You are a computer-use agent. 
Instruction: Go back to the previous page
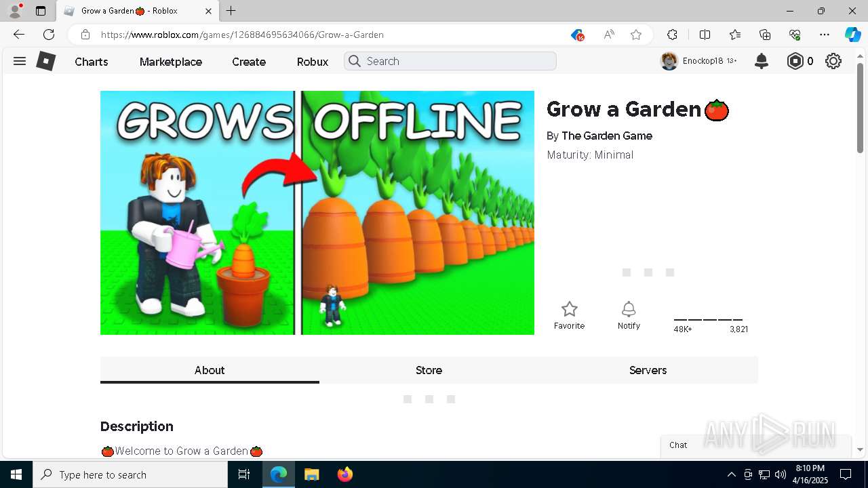pyautogui.click(x=18, y=35)
